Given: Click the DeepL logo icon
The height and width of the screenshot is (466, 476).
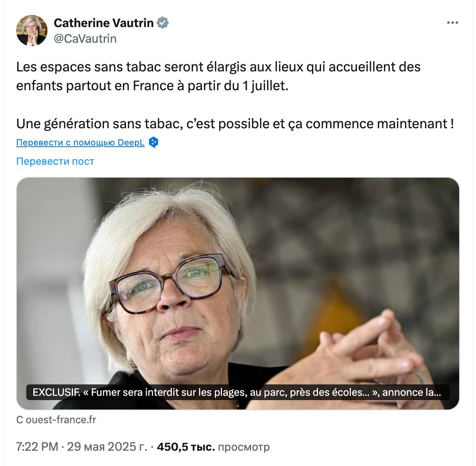Looking at the screenshot, I should pos(154,142).
